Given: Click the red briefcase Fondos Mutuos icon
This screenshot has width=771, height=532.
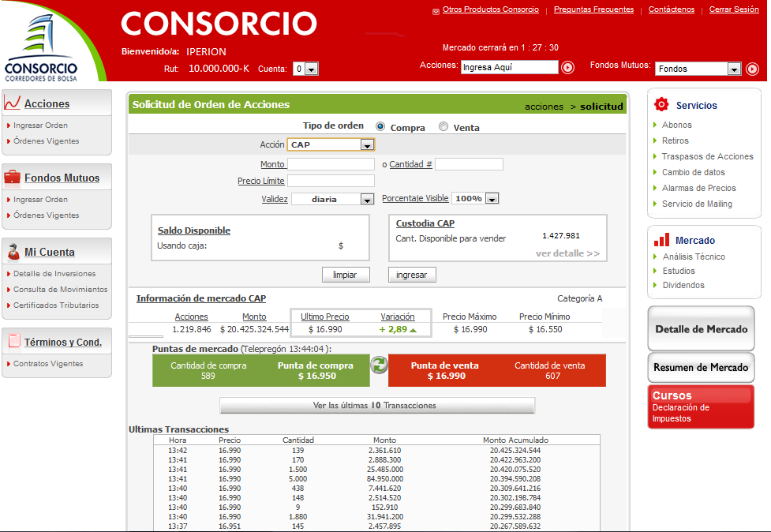Looking at the screenshot, I should [x=13, y=177].
